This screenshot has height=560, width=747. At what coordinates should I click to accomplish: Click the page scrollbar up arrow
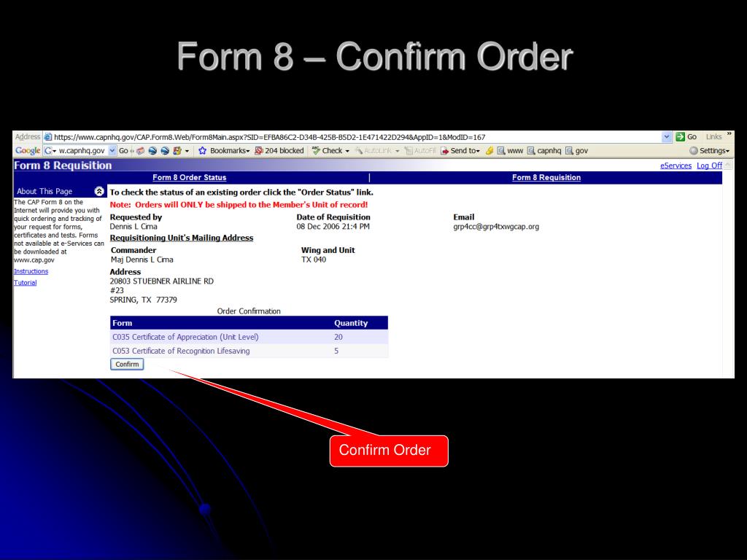click(727, 165)
